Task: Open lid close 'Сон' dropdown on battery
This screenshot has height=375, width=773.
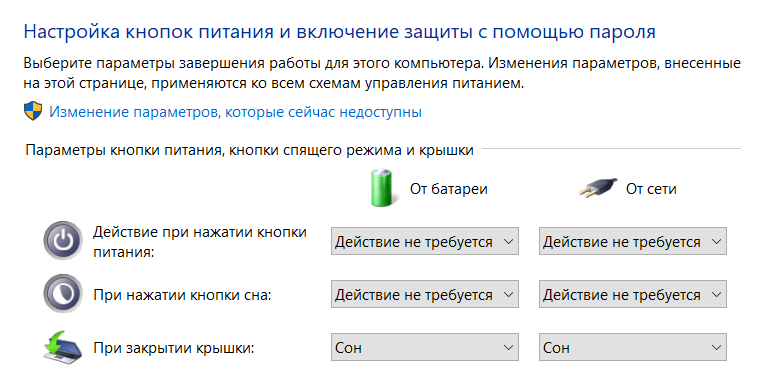Action: pos(425,347)
